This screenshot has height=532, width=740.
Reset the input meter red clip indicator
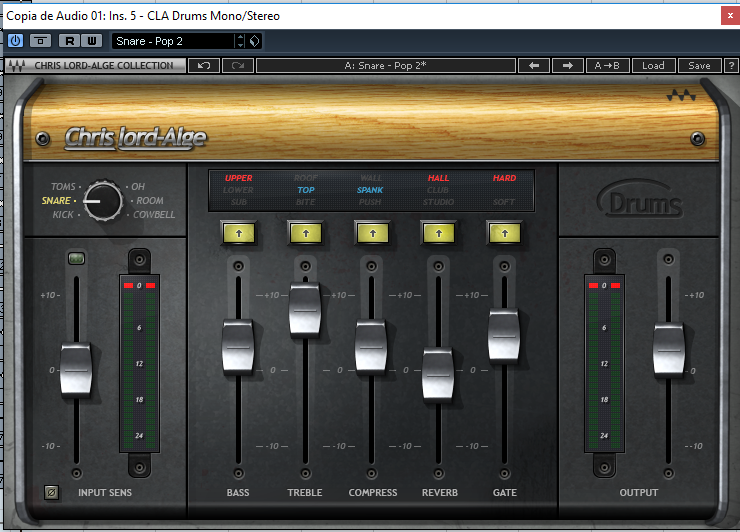pos(139,286)
